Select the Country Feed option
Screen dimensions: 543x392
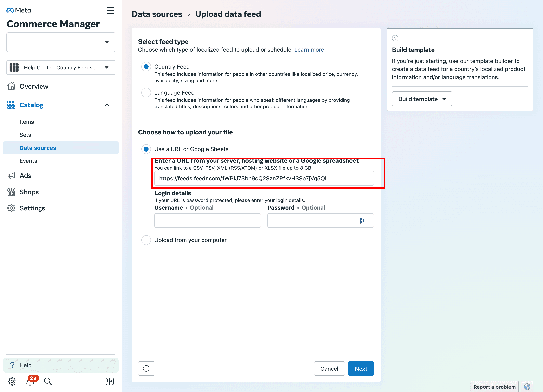[146, 67]
